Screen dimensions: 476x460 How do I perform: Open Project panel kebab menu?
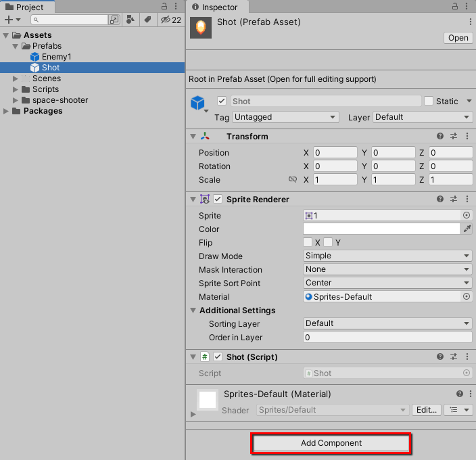(176, 6)
